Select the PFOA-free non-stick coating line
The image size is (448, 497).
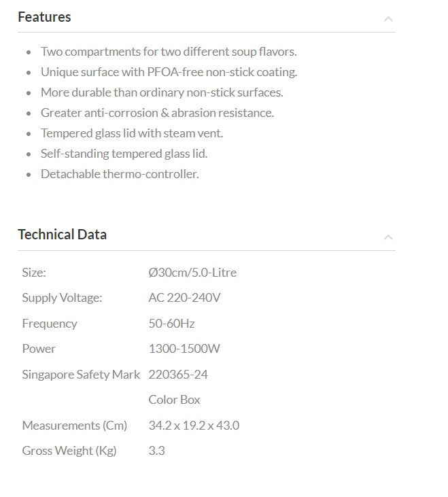point(169,72)
